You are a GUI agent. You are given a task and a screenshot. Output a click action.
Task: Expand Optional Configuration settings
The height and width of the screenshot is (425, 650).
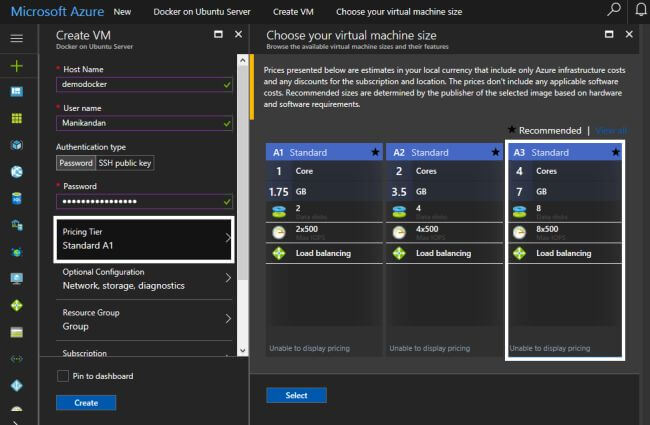coord(144,278)
